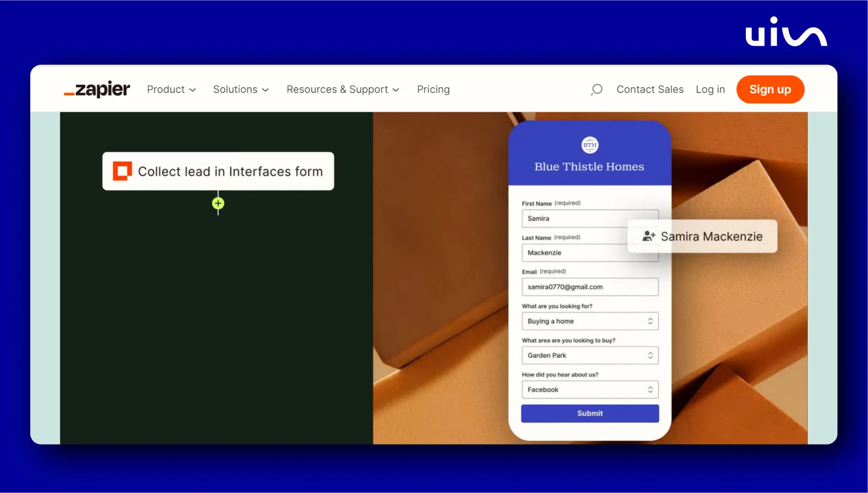Click the 'Samira Mackenzie' contact card
Image resolution: width=868 pixels, height=493 pixels.
pyautogui.click(x=702, y=236)
